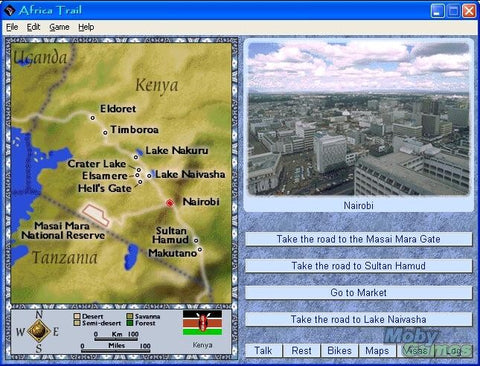Select the Eldoret map marker dot

93,118
